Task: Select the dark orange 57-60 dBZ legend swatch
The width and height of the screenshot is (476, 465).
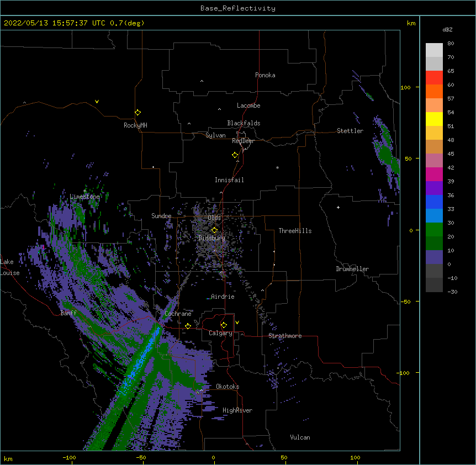Action: click(434, 91)
